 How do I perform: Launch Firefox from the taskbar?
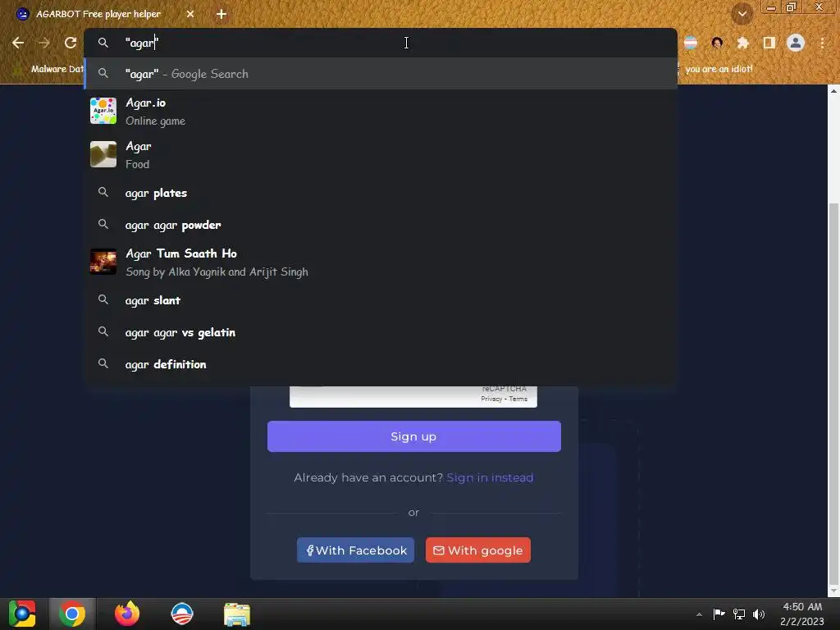coord(127,614)
